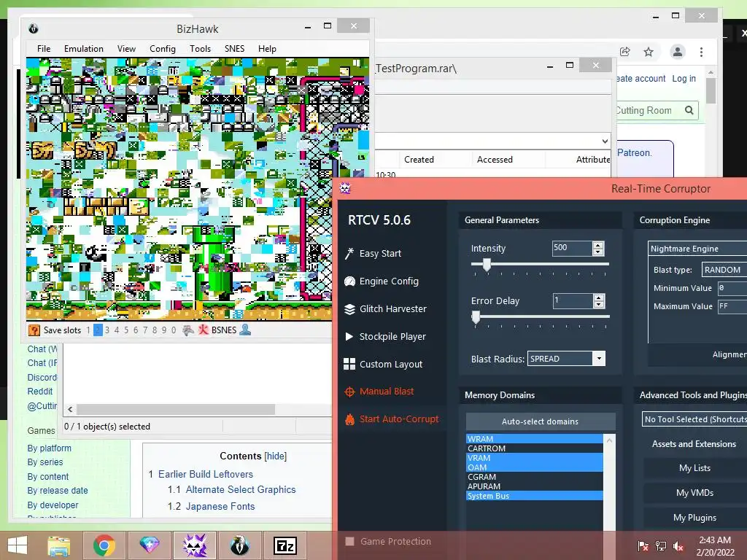Image resolution: width=747 pixels, height=560 pixels.
Task: Click the Minimum Value input field
Action: (732, 288)
